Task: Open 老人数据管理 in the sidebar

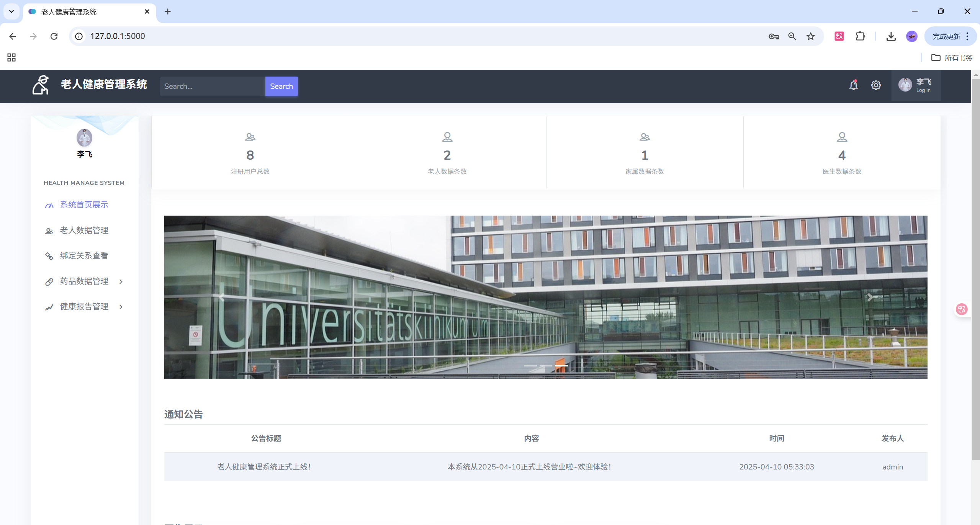Action: coord(84,231)
